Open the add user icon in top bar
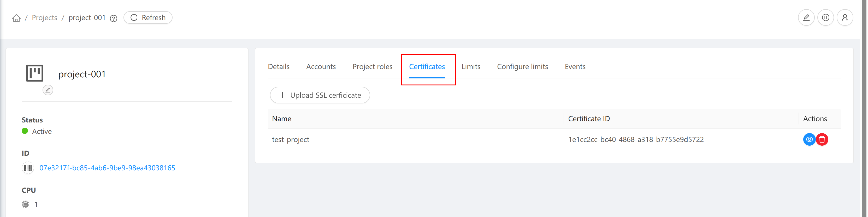 tap(845, 17)
